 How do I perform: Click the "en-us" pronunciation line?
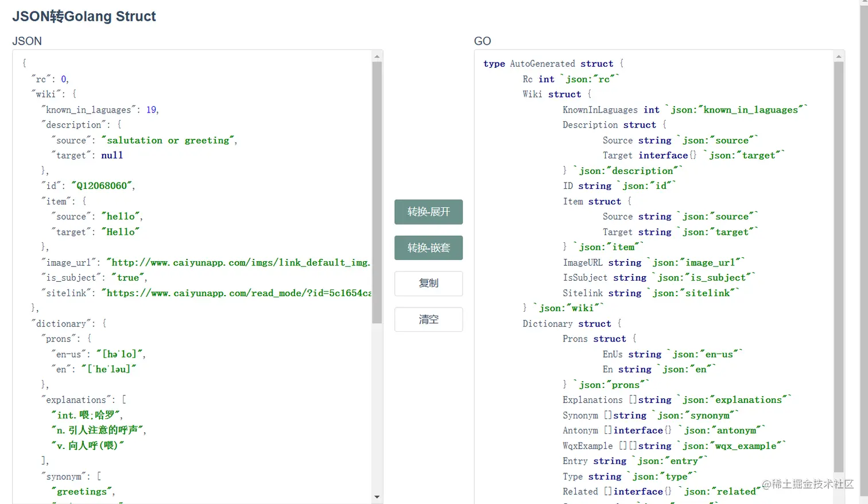click(98, 354)
